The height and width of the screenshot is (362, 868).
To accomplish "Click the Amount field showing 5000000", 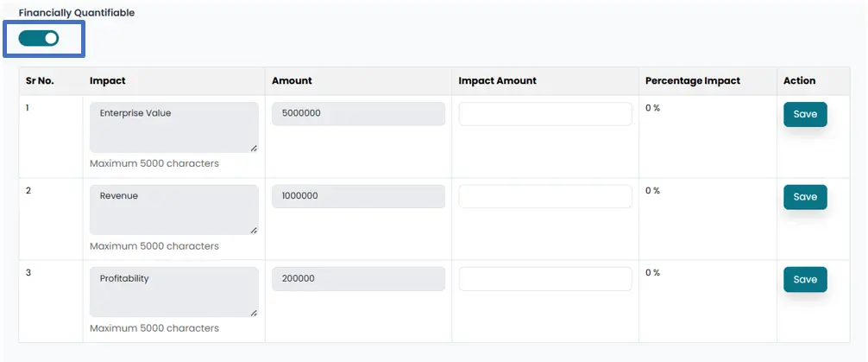I will [358, 114].
